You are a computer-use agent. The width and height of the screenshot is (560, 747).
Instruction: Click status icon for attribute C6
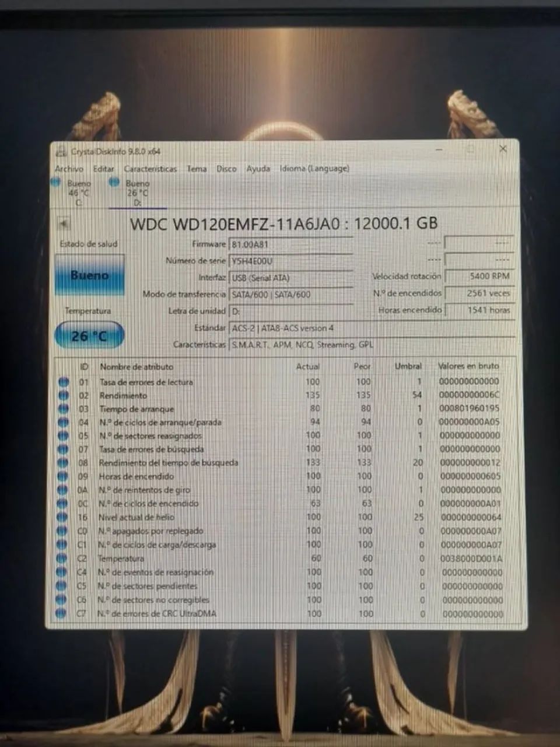click(61, 600)
